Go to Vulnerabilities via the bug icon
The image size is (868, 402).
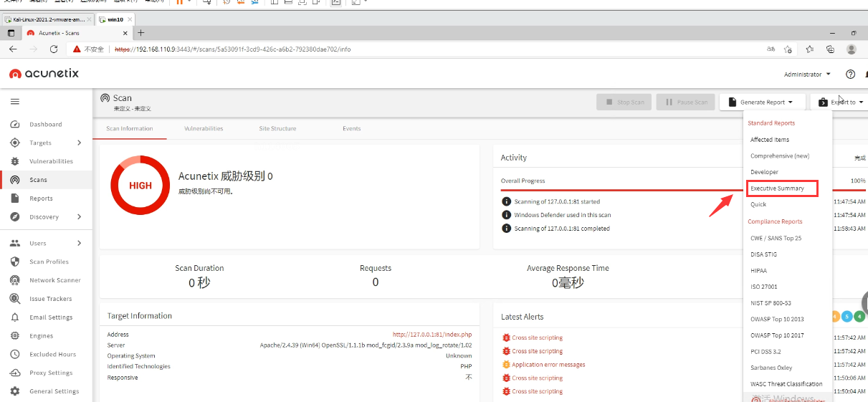coord(15,161)
